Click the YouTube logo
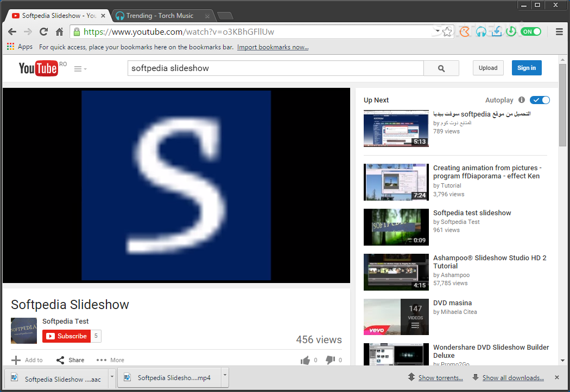Viewport: 570px width, 392px height. [38, 68]
